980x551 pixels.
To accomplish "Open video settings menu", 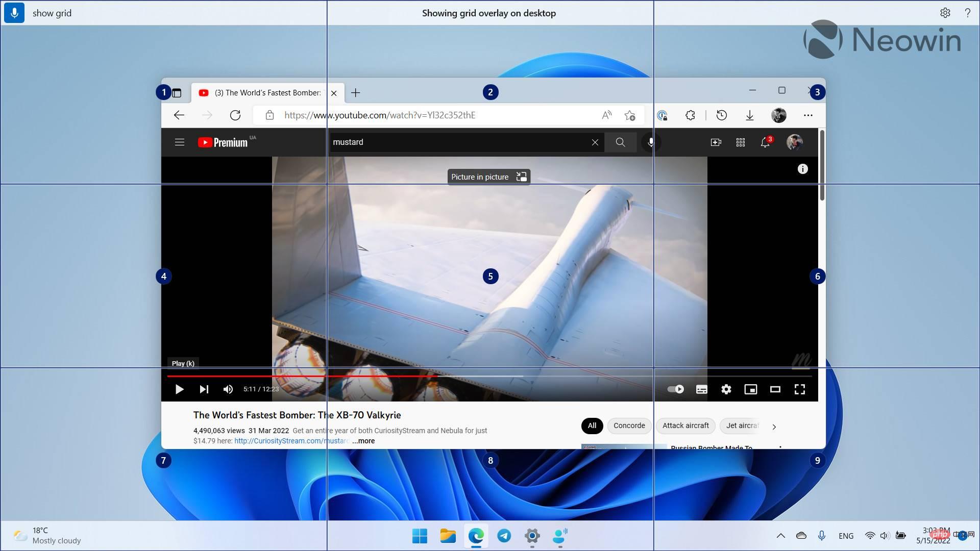I will tap(726, 389).
